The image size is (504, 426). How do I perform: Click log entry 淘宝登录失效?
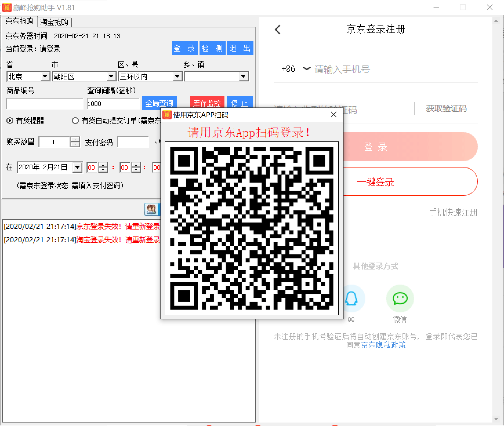pyautogui.click(x=82, y=240)
